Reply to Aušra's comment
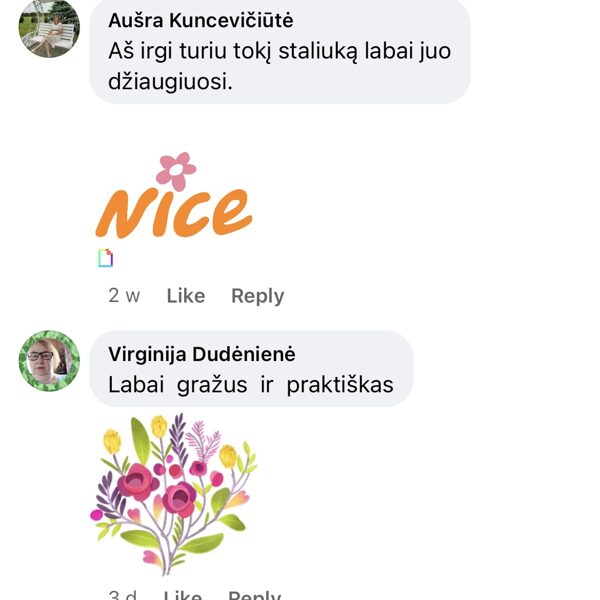 click(x=258, y=296)
